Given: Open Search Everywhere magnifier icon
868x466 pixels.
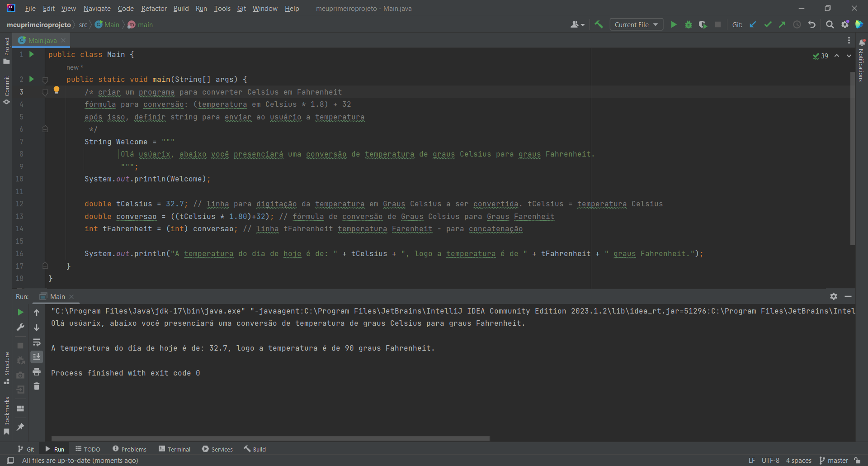Looking at the screenshot, I should [830, 25].
